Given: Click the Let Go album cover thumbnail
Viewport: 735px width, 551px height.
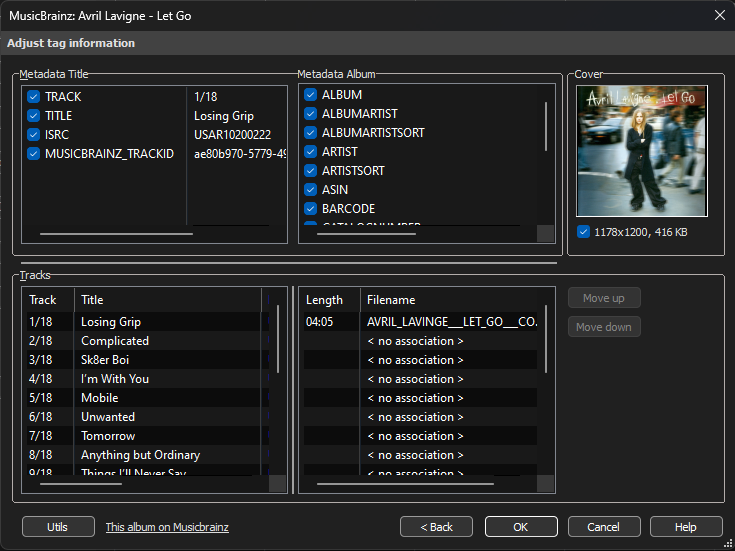Looking at the screenshot, I should [x=642, y=151].
